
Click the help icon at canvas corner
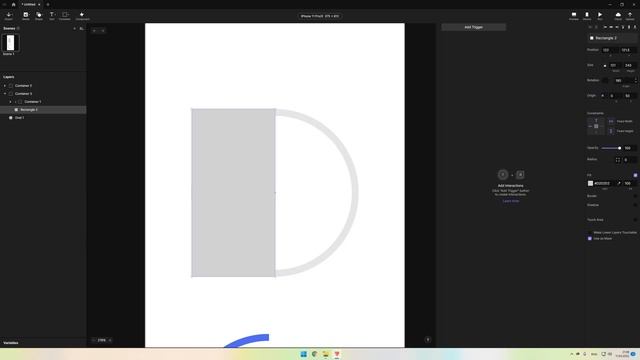coord(428,340)
